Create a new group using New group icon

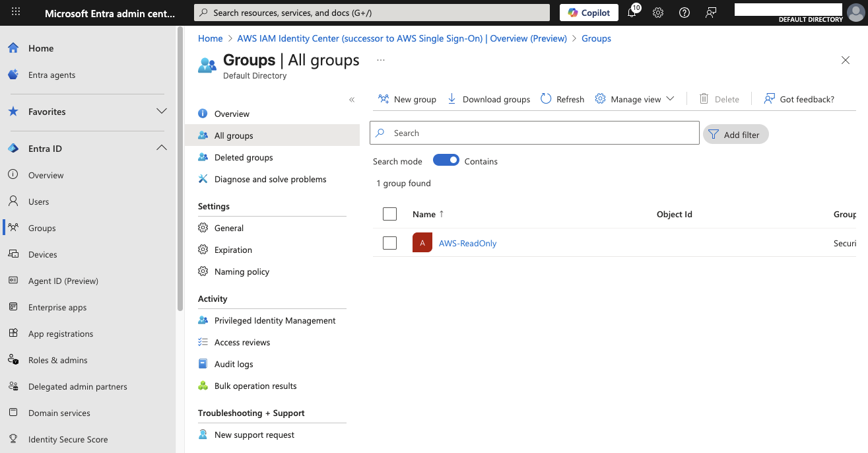384,98
